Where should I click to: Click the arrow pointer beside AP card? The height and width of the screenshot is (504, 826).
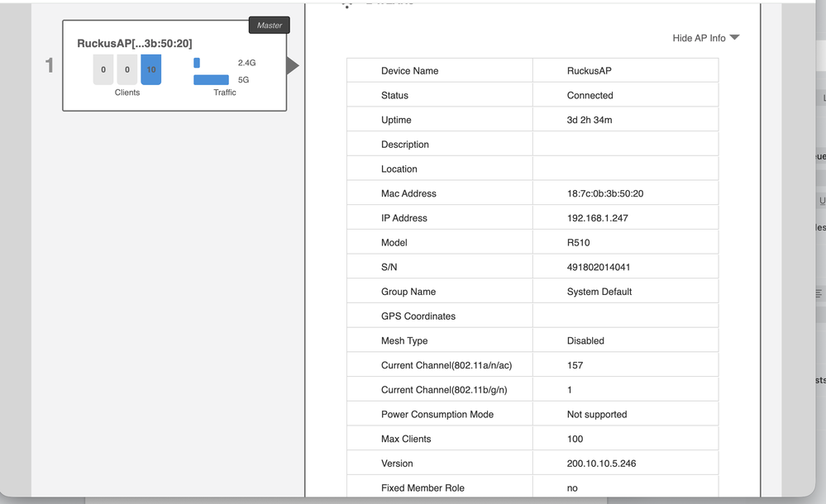(293, 66)
